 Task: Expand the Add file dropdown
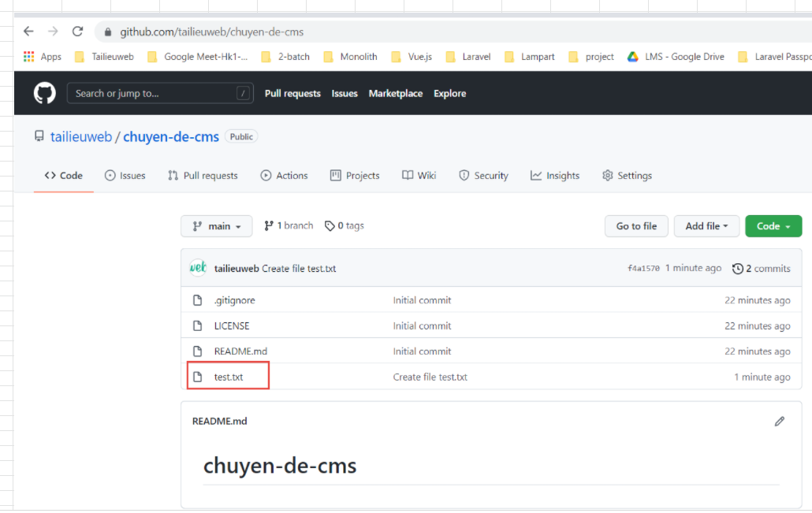(x=706, y=226)
